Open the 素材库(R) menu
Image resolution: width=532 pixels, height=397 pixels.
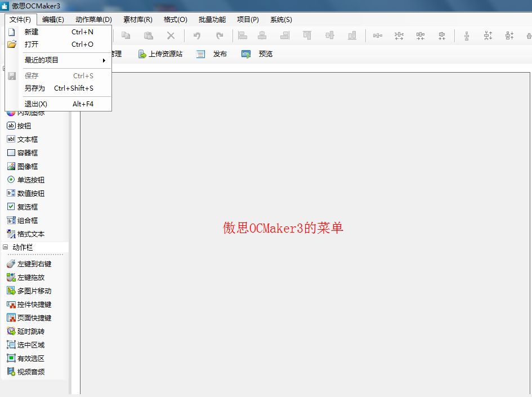[138, 20]
